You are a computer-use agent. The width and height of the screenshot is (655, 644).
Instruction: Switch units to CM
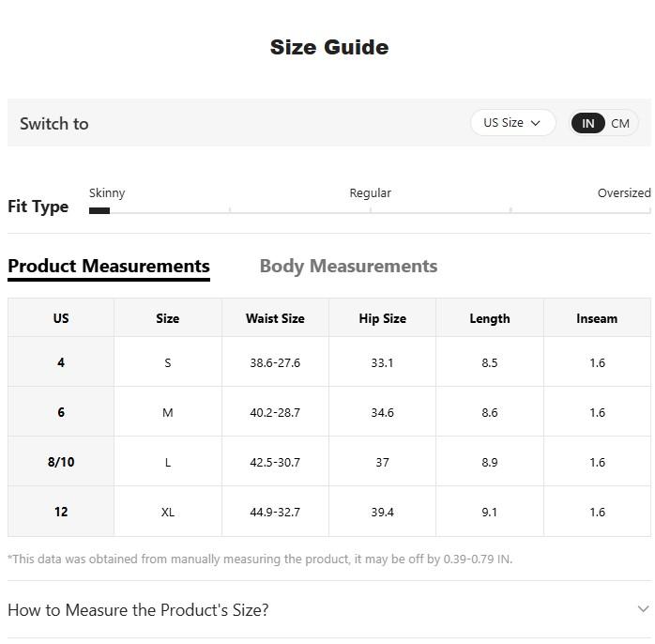coord(620,123)
